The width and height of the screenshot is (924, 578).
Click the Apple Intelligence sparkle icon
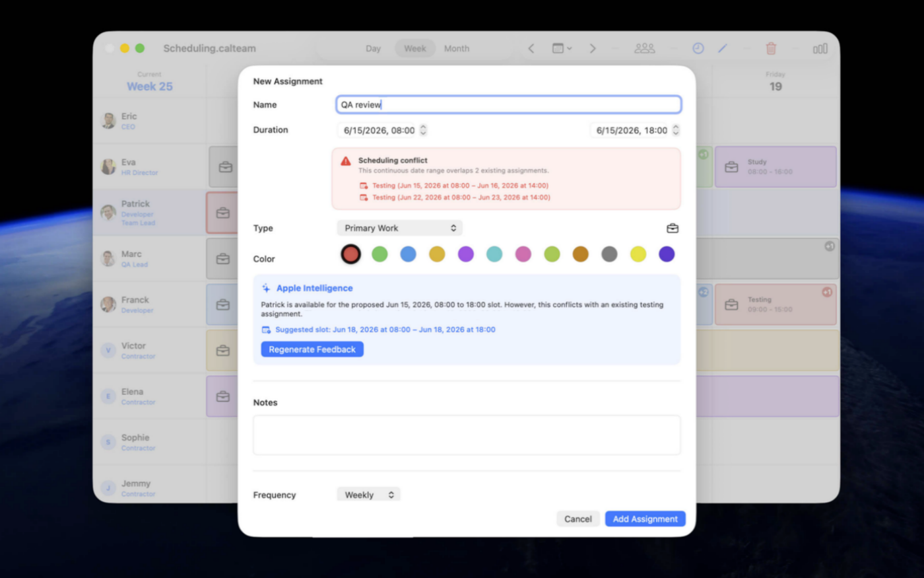pyautogui.click(x=266, y=288)
